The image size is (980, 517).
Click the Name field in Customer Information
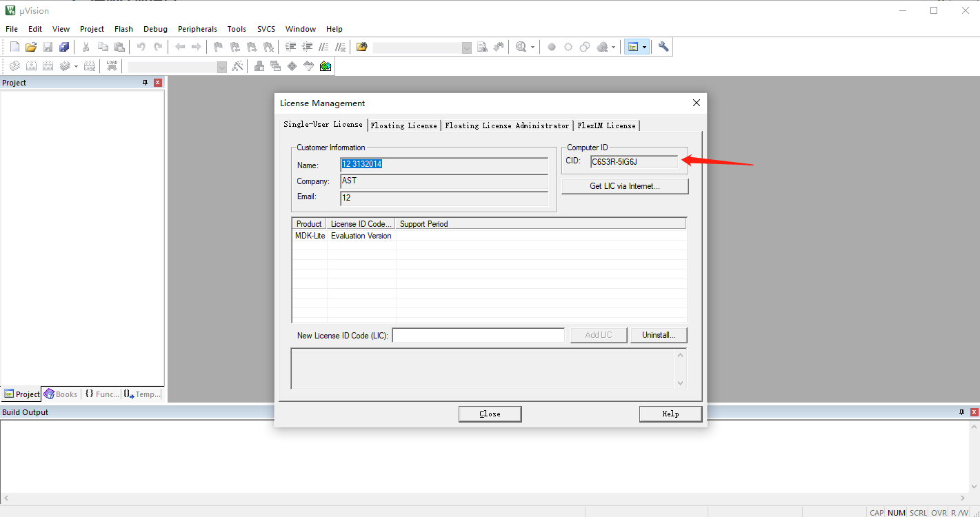click(444, 165)
